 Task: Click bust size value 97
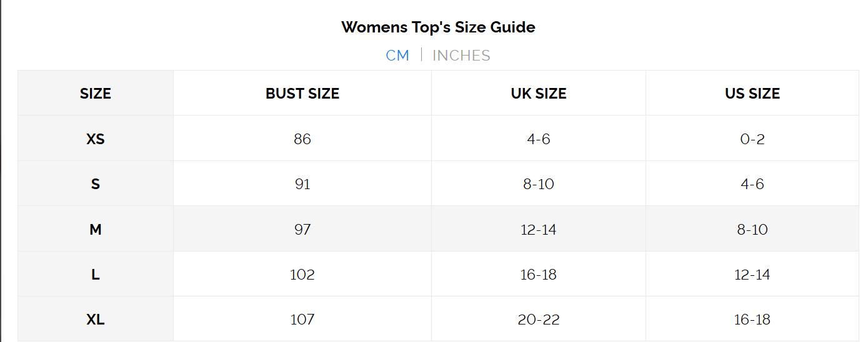click(302, 230)
